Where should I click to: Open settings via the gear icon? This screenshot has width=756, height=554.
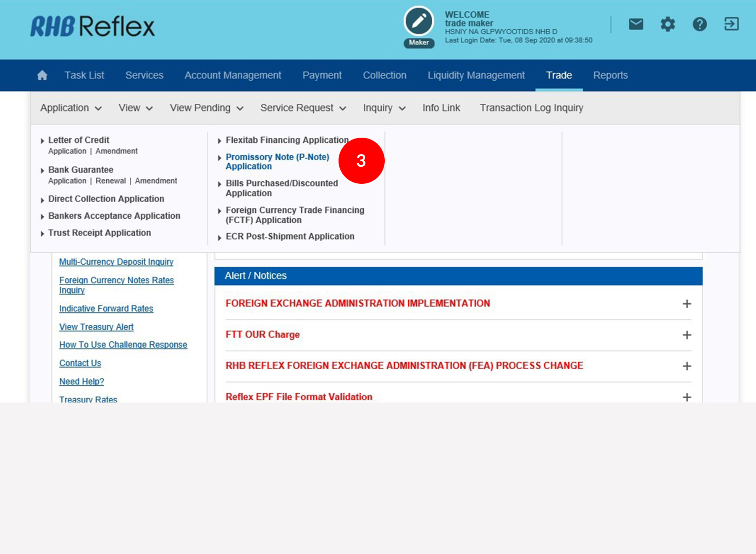click(667, 24)
